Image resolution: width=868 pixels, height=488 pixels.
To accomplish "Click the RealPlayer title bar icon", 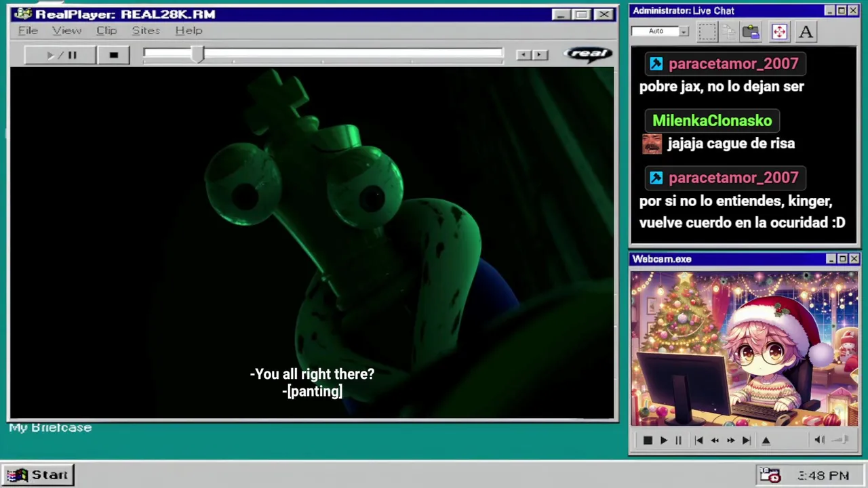I will [x=22, y=14].
